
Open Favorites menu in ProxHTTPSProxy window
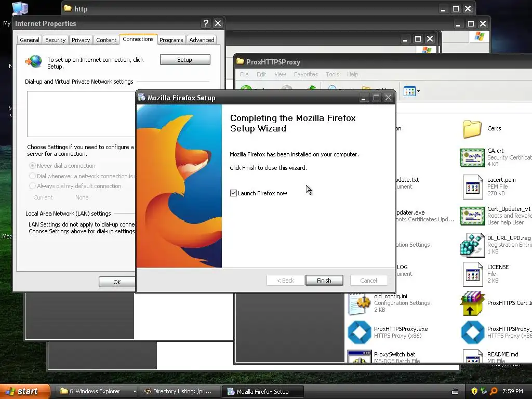click(x=305, y=74)
